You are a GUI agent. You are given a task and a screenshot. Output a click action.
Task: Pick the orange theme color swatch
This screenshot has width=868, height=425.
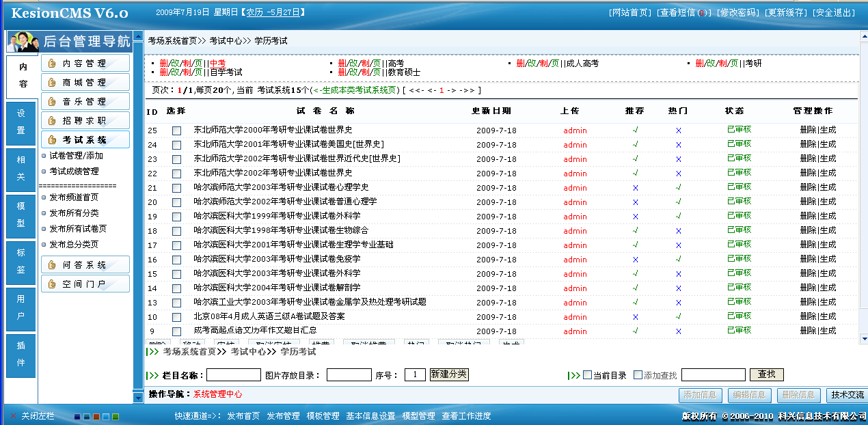[96, 417]
